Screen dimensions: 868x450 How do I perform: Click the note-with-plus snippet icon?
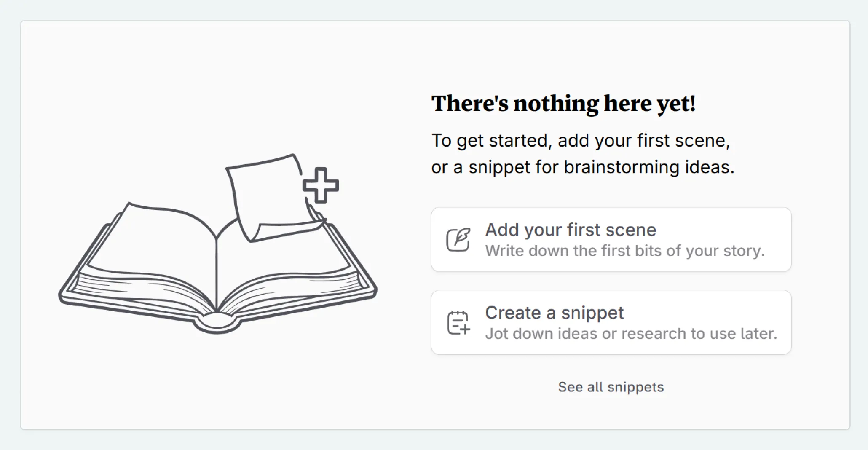458,323
